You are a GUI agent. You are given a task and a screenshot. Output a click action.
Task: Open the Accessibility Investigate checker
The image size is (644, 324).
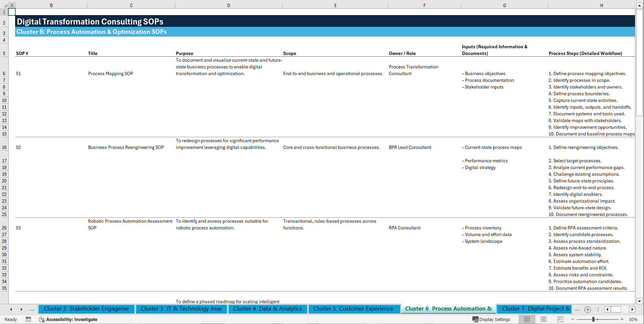(x=68, y=320)
